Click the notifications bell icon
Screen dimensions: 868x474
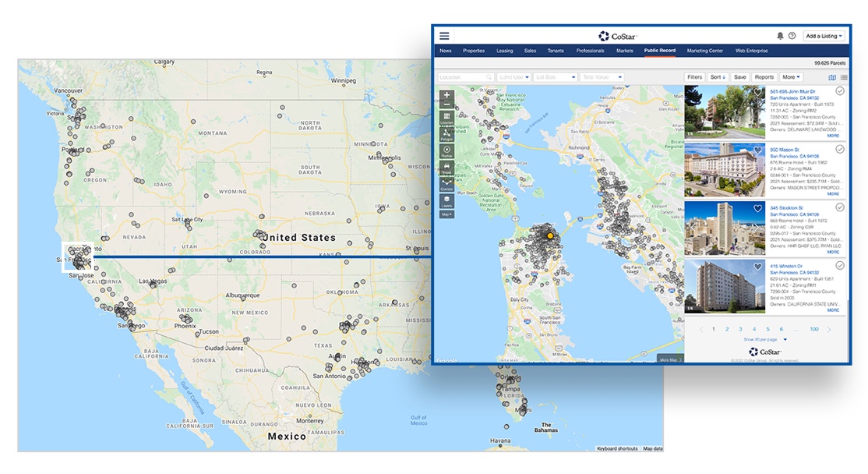[781, 36]
